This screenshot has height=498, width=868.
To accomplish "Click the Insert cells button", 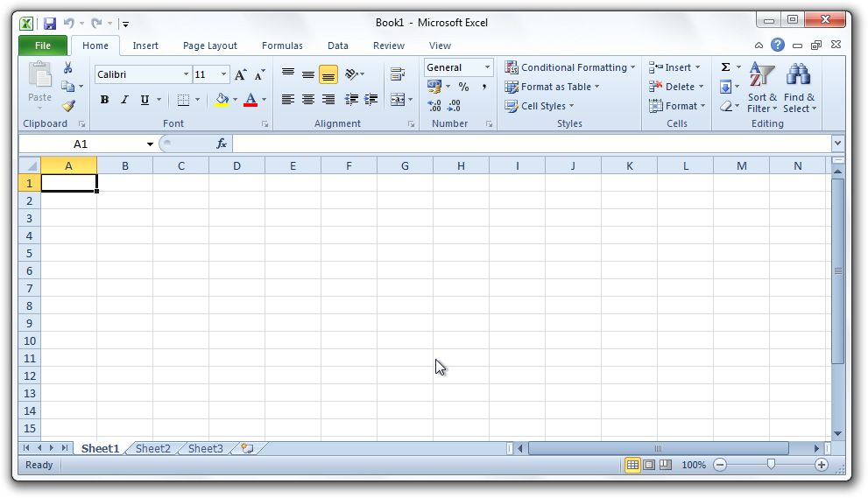I will [x=674, y=67].
